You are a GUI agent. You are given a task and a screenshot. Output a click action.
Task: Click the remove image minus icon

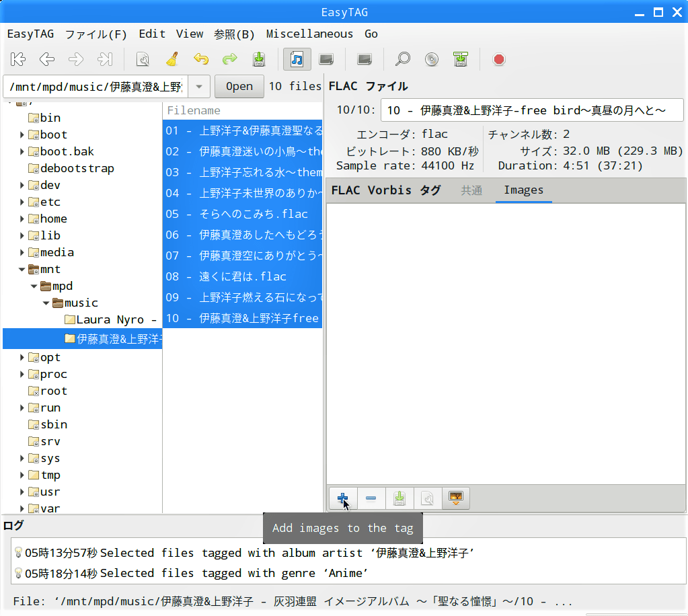371,498
